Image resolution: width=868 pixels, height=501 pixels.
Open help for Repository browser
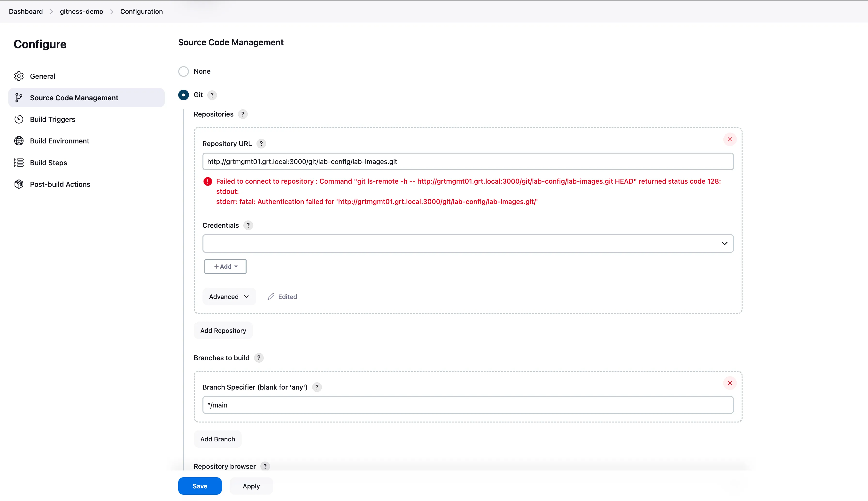pos(265,466)
